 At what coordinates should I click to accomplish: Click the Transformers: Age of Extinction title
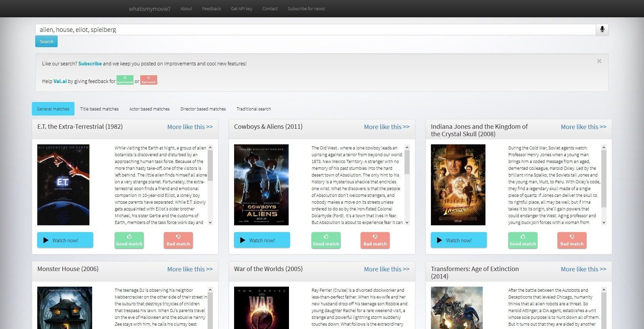(x=475, y=272)
